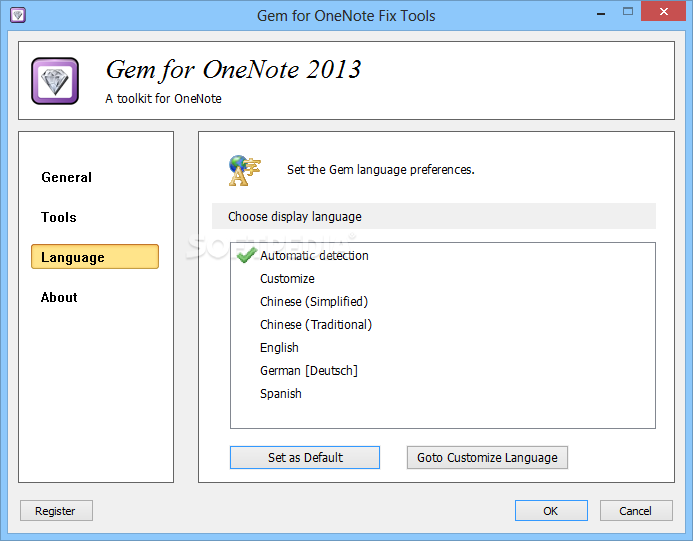This screenshot has height=541, width=693.
Task: Click the Choose display language header
Action: pos(434,216)
